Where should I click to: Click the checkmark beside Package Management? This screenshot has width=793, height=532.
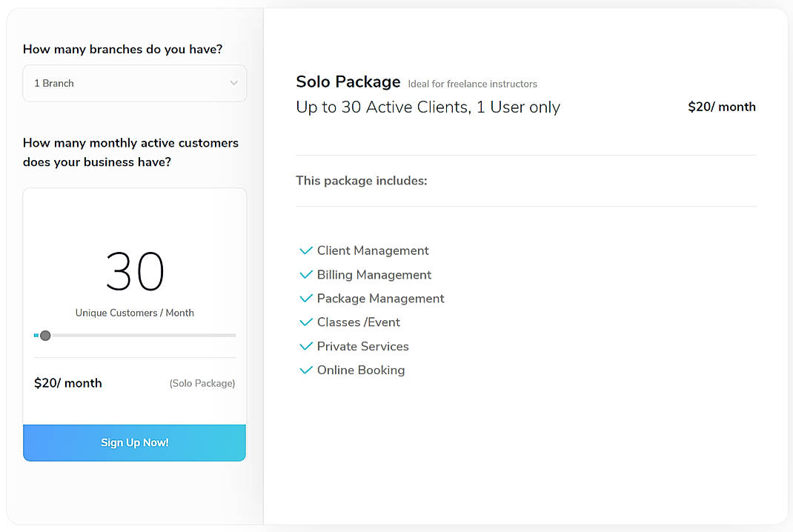click(x=306, y=298)
